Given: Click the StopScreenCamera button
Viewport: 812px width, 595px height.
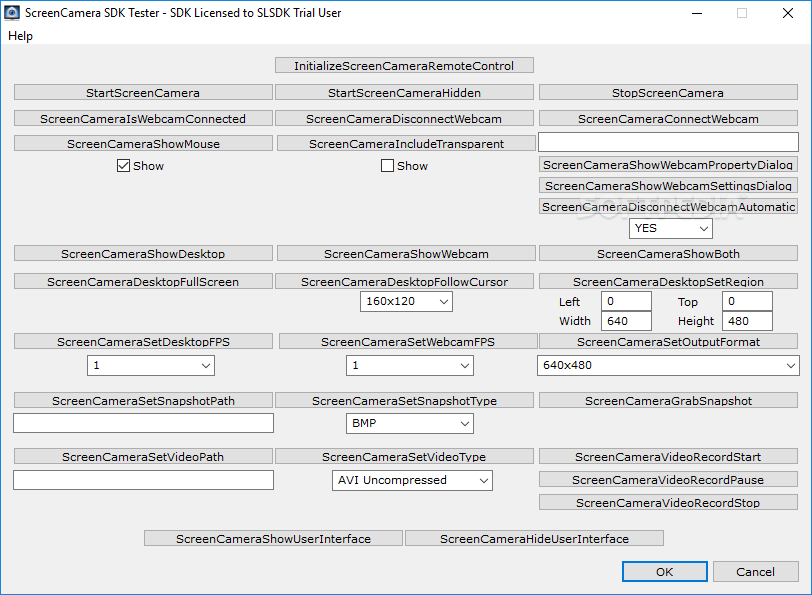Looking at the screenshot, I should (668, 92).
